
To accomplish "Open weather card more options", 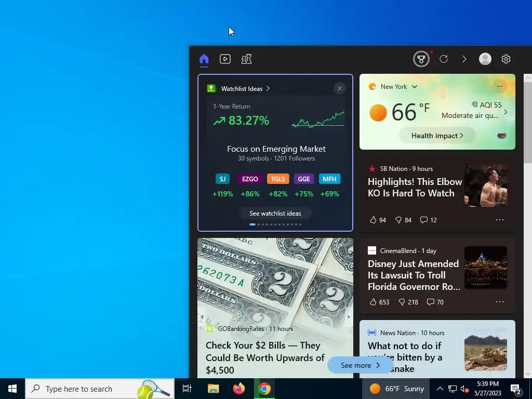I will click(x=499, y=86).
